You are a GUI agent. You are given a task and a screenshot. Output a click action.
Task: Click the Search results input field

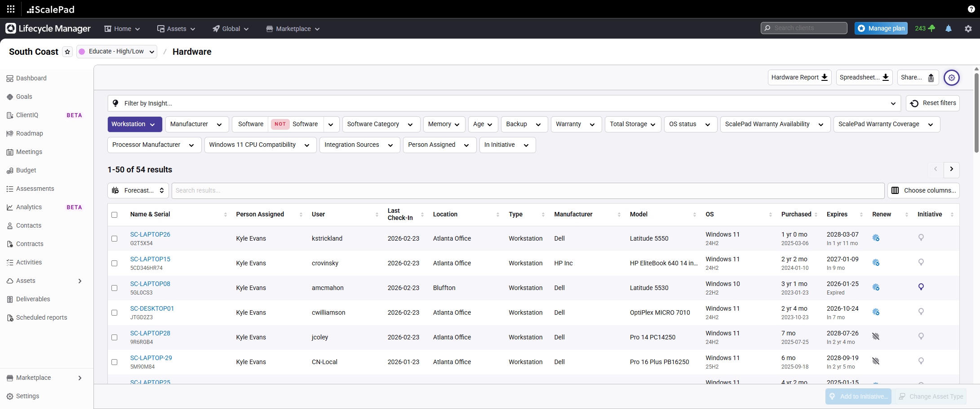(528, 190)
